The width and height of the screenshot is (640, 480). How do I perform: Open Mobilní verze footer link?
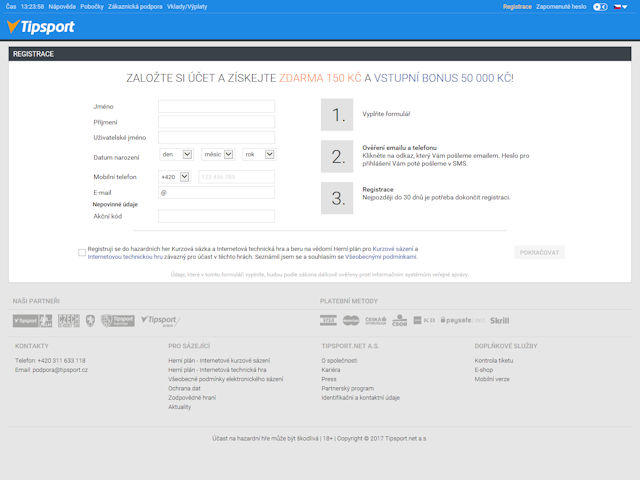(492, 379)
